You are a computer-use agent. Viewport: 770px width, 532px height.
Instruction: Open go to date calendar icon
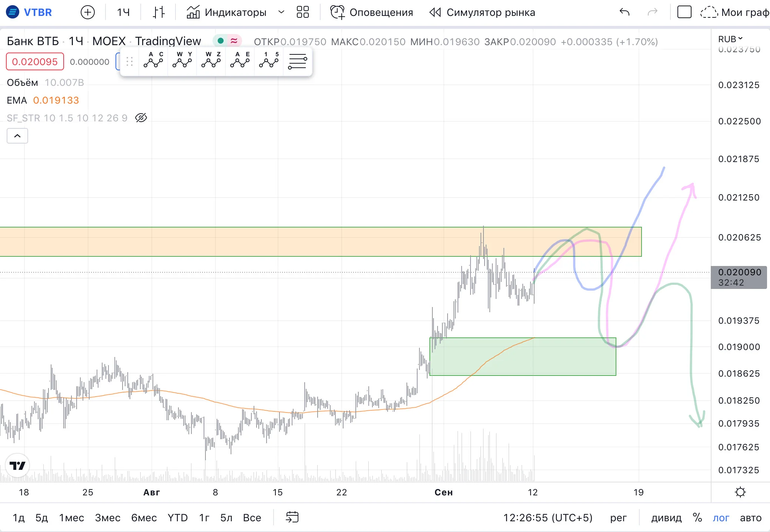tap(292, 517)
